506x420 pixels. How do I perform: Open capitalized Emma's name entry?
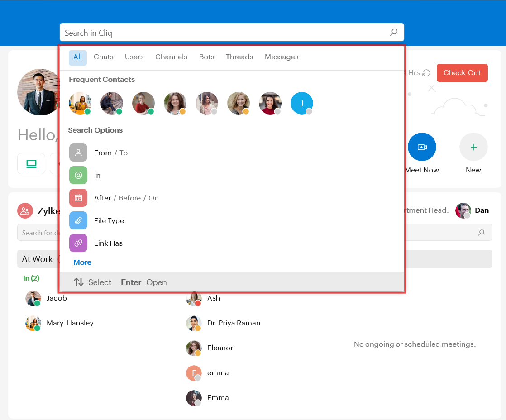point(218,398)
